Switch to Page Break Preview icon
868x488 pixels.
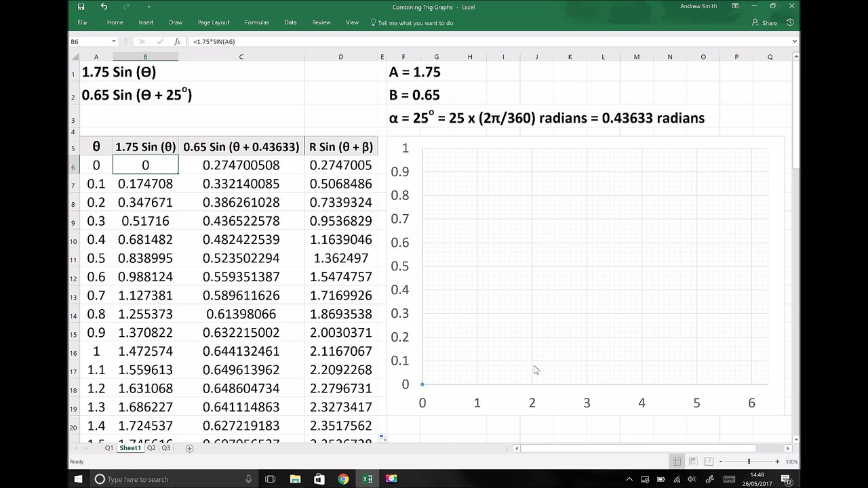707,462
